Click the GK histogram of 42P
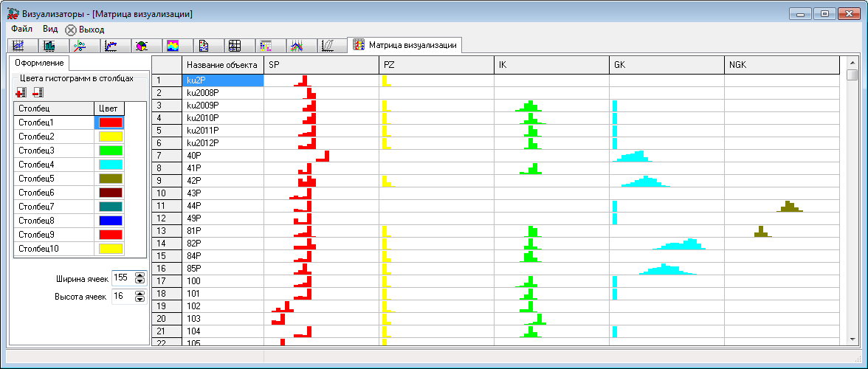This screenshot has height=369, width=868. pos(645,181)
